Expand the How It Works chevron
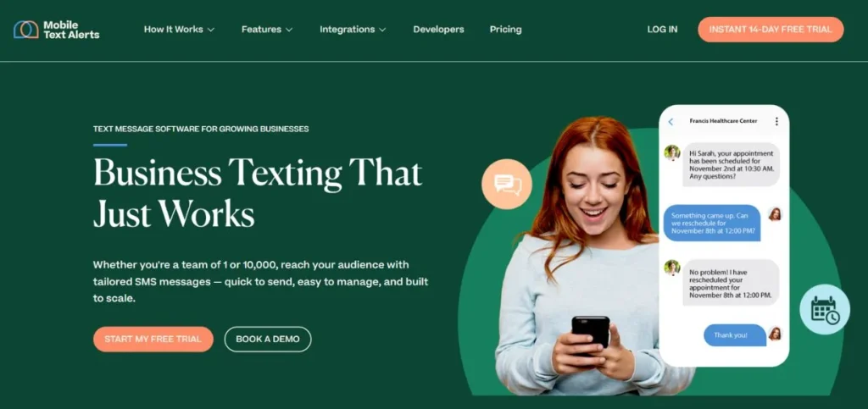868x409 pixels. coord(211,30)
